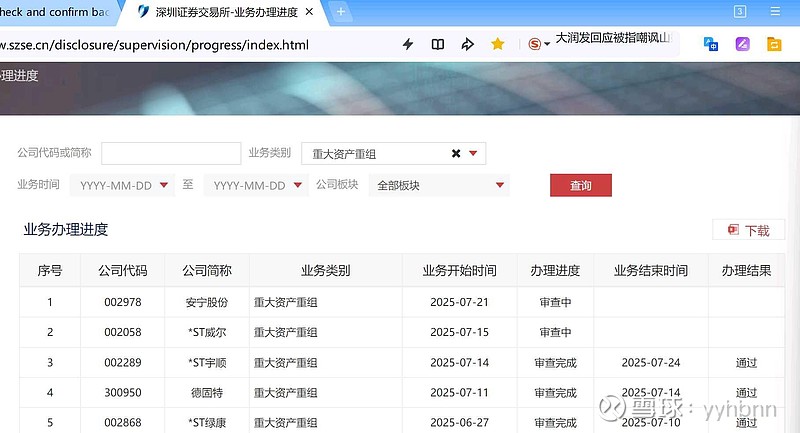
Task: Click start date 2025-07-21
Action: pyautogui.click(x=459, y=302)
